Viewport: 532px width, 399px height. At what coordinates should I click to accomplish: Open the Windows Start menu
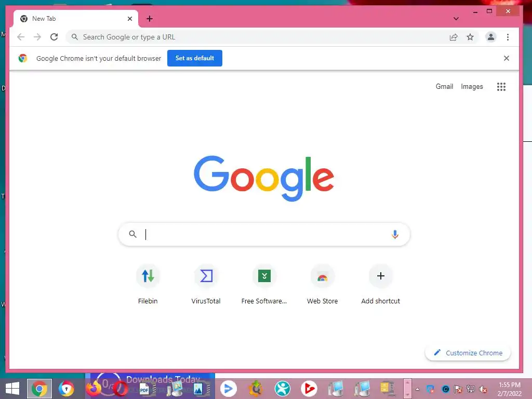click(x=12, y=389)
